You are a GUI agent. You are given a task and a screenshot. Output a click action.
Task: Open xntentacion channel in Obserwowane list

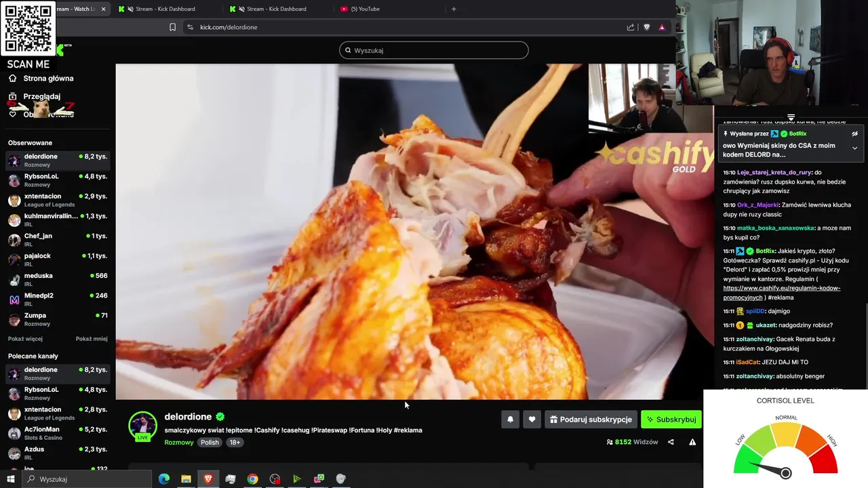click(58, 200)
